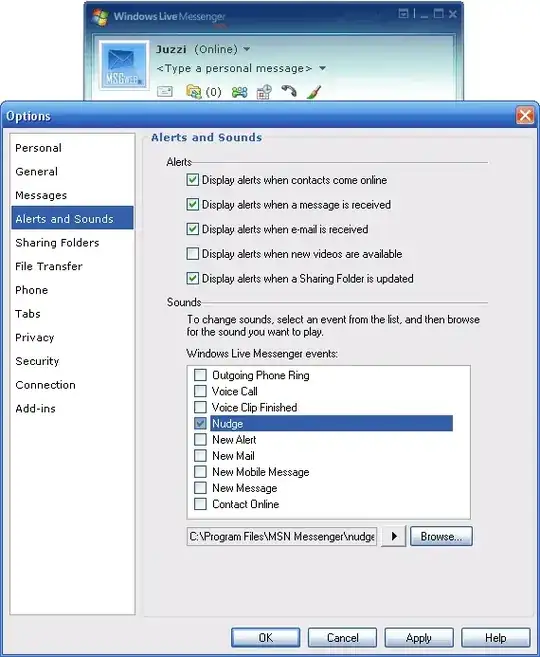Open the calendar clock icon in Messenger toolbar
Image resolution: width=540 pixels, height=657 pixels.
[264, 91]
